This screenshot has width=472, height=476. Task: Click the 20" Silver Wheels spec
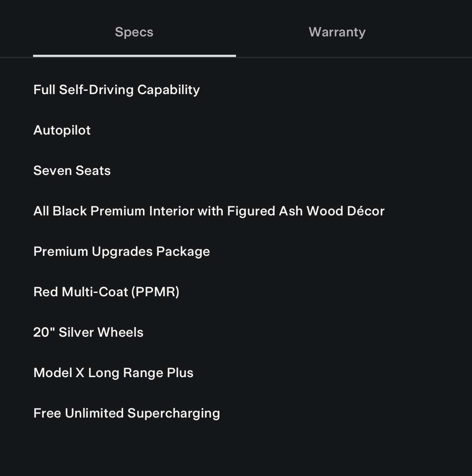click(x=88, y=332)
